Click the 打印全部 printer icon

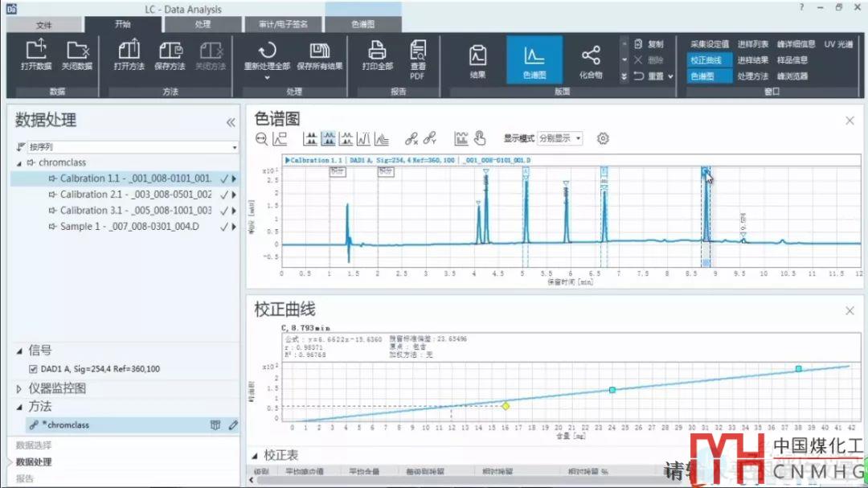[377, 51]
